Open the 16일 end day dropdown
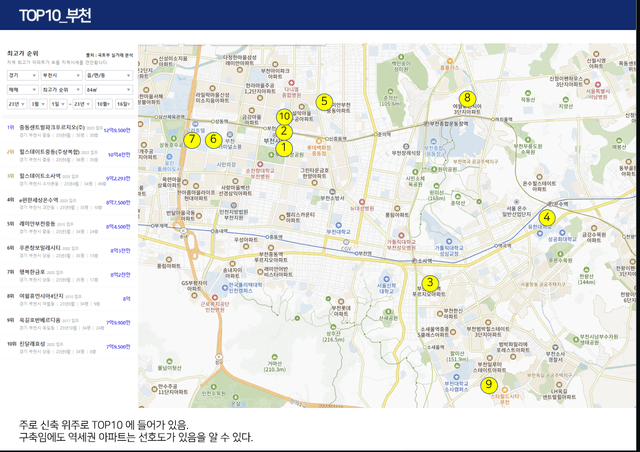 (x=124, y=104)
